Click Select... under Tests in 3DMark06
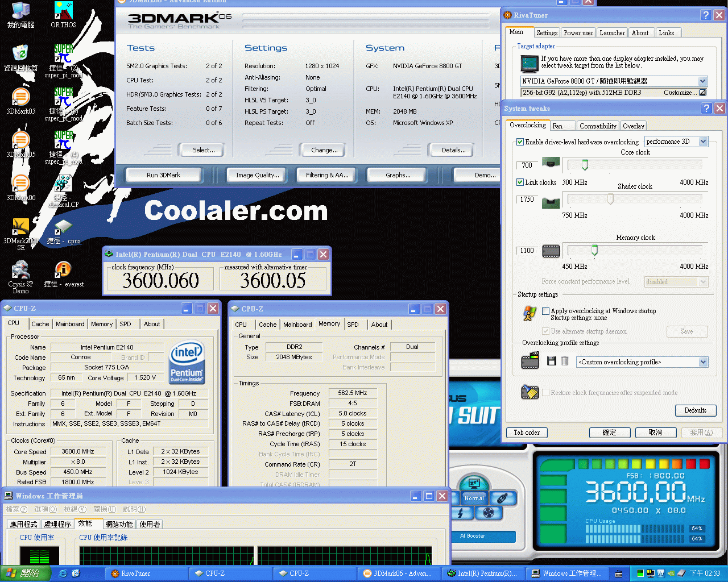 pos(204,150)
